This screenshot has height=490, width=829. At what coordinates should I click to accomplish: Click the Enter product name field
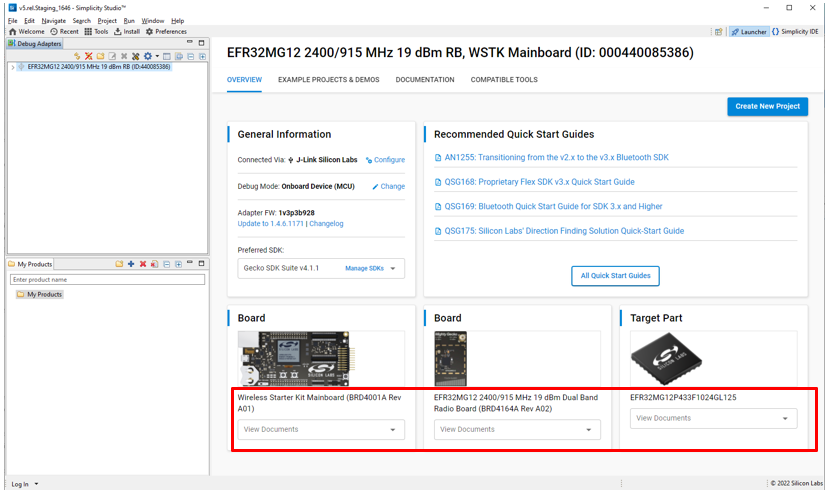107,280
